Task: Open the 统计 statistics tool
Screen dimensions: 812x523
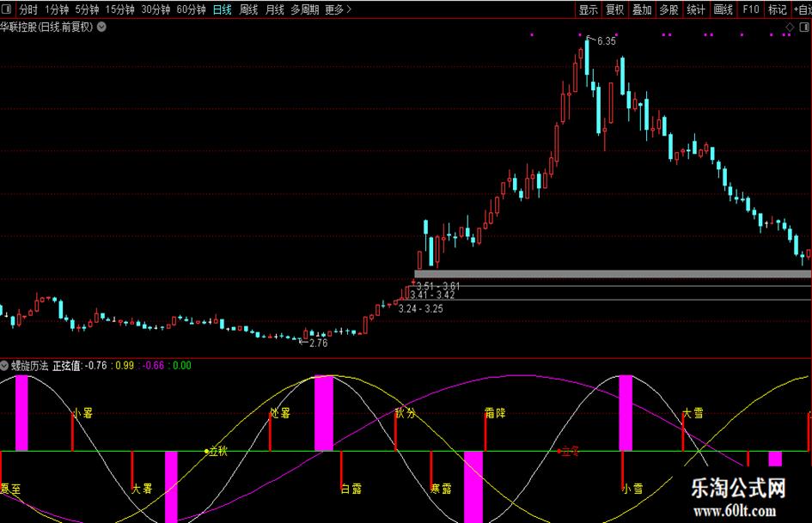Action: [x=696, y=9]
